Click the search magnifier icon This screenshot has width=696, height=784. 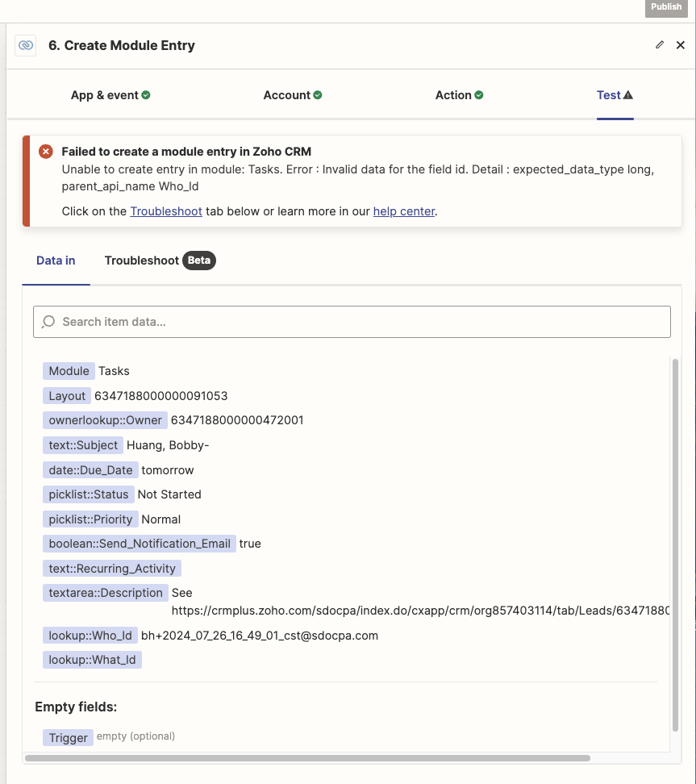(x=48, y=322)
